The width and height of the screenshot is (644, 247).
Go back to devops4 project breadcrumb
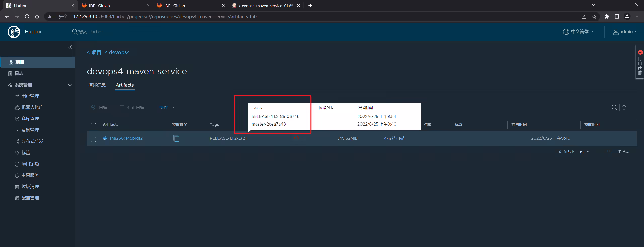pyautogui.click(x=117, y=52)
